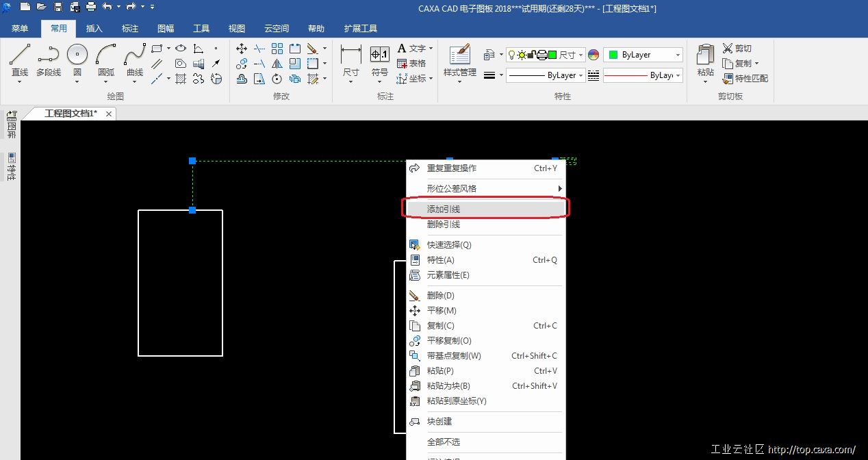Image resolution: width=868 pixels, height=460 pixels.
Task: Click the Save icon in quick access bar
Action: click(x=58, y=7)
